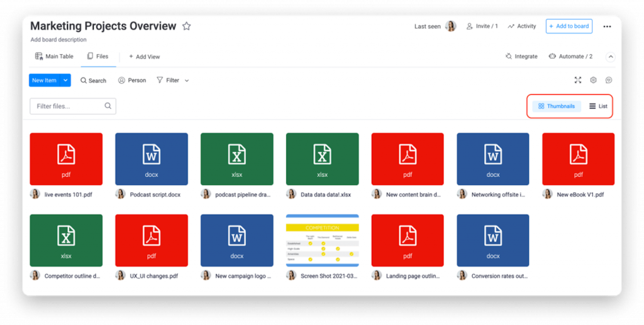Click the fullscreen expand icon
Screen dimensions: 644x325
coord(578,80)
